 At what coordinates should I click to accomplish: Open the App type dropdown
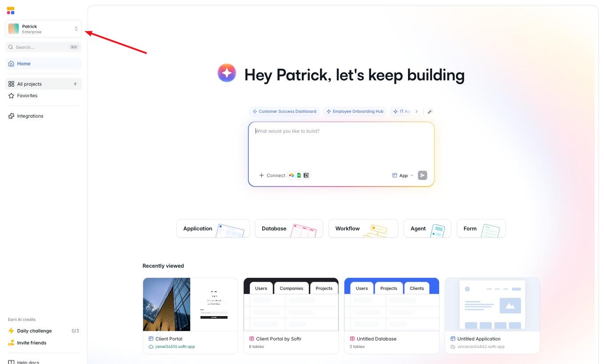(x=403, y=175)
